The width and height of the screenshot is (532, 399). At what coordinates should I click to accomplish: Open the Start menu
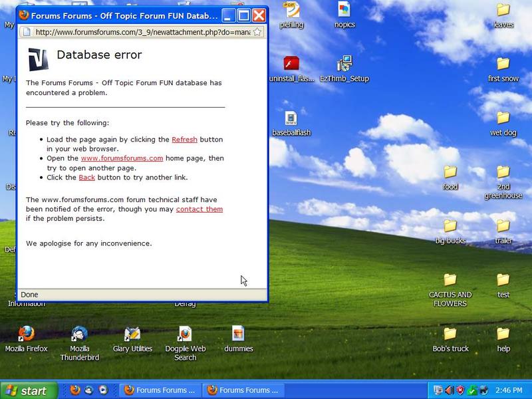point(29,390)
